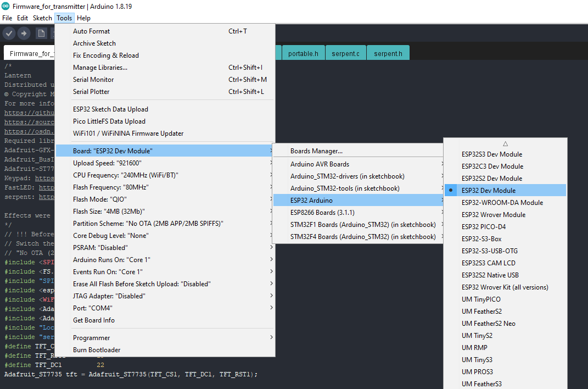The width and height of the screenshot is (588, 389).
Task: Click Burn Bootloader
Action: (165, 349)
